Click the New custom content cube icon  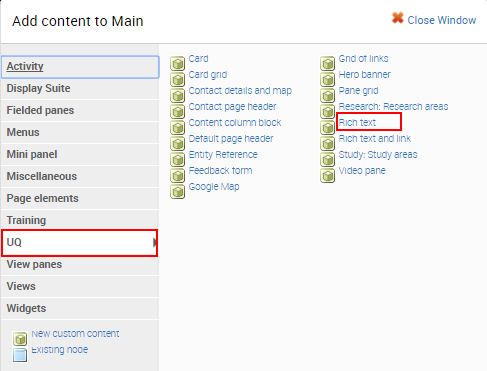tap(20, 339)
